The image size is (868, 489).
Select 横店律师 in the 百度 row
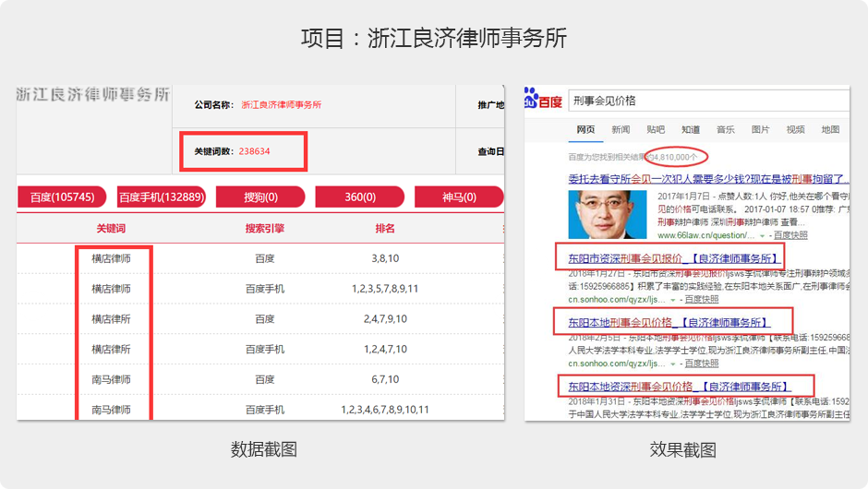point(111,258)
